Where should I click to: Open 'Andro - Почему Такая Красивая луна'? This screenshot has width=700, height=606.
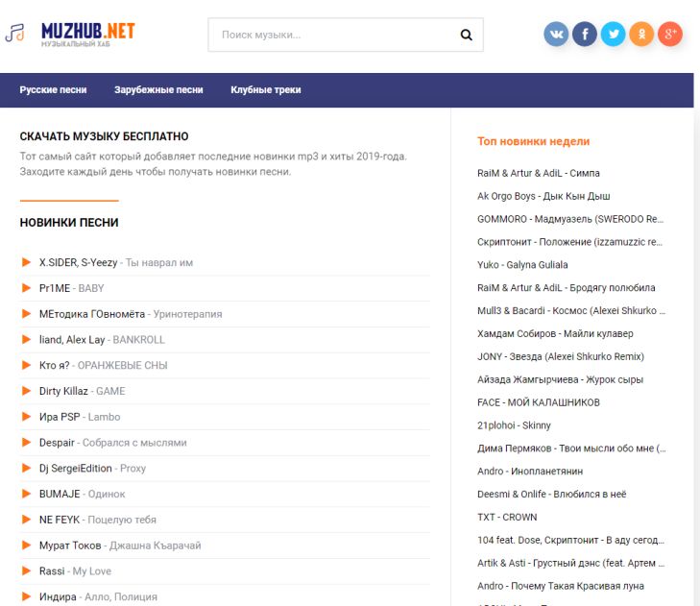561,586
